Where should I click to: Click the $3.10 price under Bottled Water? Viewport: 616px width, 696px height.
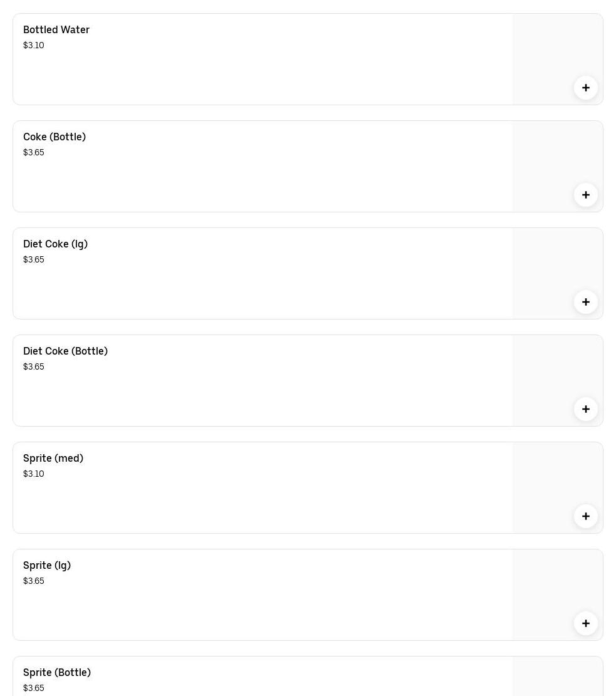34,46
